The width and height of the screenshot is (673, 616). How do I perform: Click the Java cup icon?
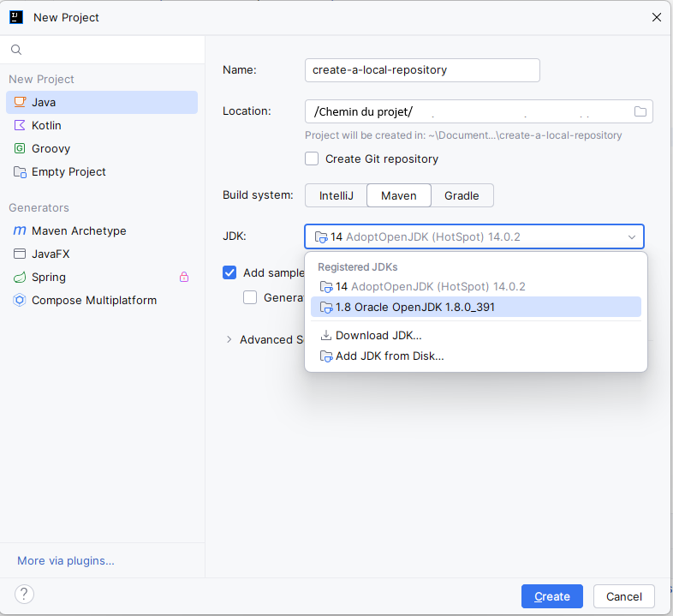tap(20, 102)
